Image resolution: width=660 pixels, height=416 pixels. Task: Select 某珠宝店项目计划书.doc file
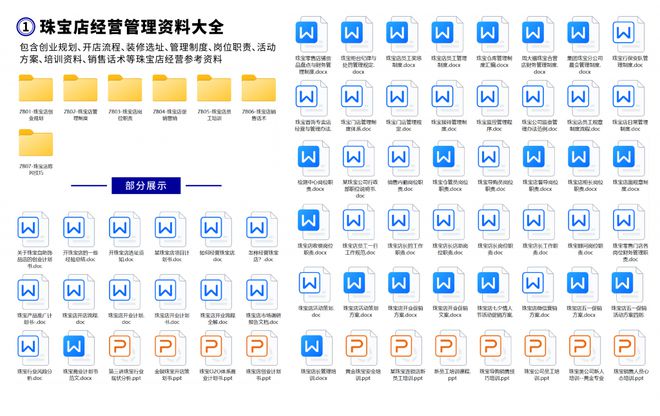pyautogui.click(x=170, y=230)
